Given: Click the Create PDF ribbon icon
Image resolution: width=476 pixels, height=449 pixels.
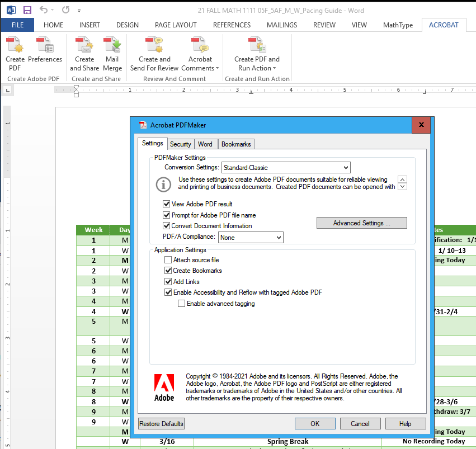Looking at the screenshot, I should 15,53.
